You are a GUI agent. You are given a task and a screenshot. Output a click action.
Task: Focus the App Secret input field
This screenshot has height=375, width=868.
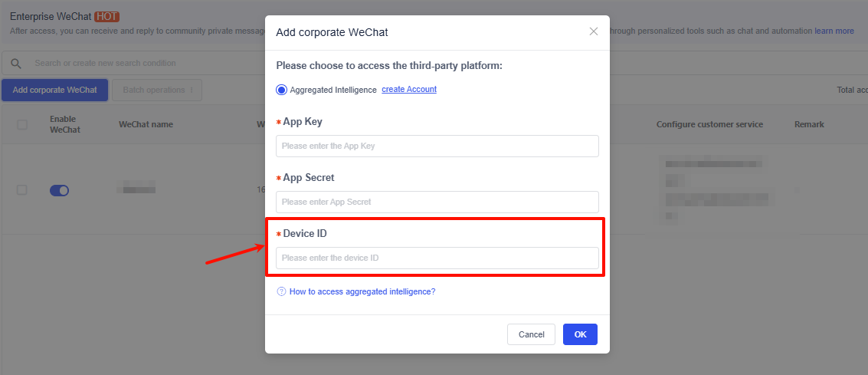pyautogui.click(x=437, y=202)
